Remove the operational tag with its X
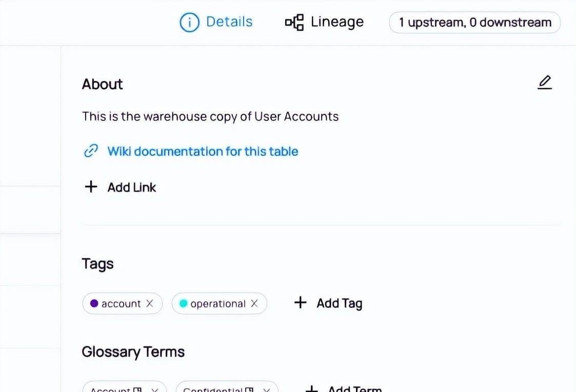 (x=254, y=303)
